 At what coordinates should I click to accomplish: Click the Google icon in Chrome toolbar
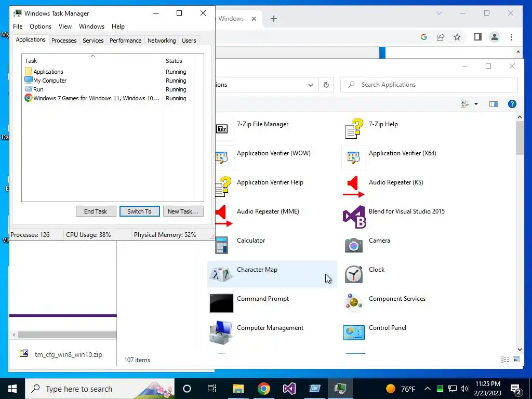pos(424,37)
